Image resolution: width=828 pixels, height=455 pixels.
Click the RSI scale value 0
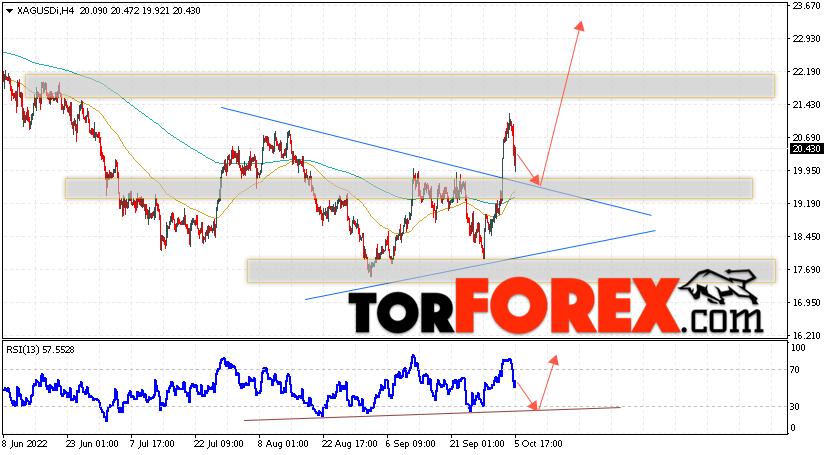click(792, 428)
